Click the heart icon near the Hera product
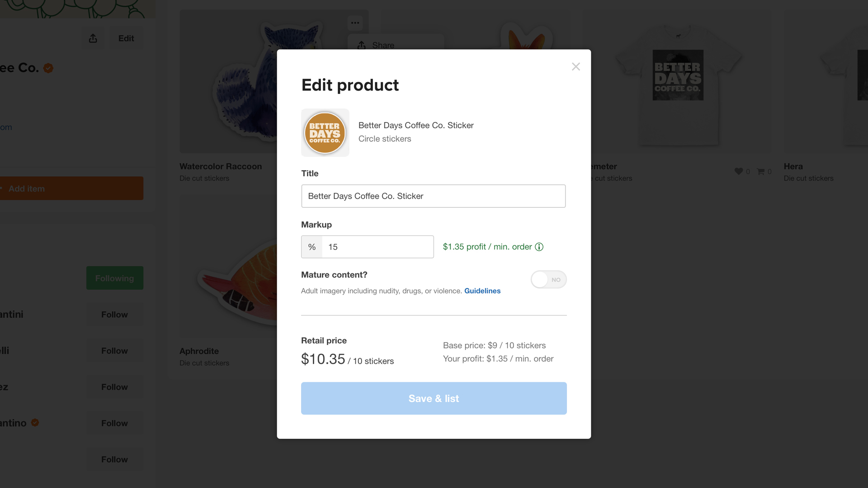 coord(738,171)
